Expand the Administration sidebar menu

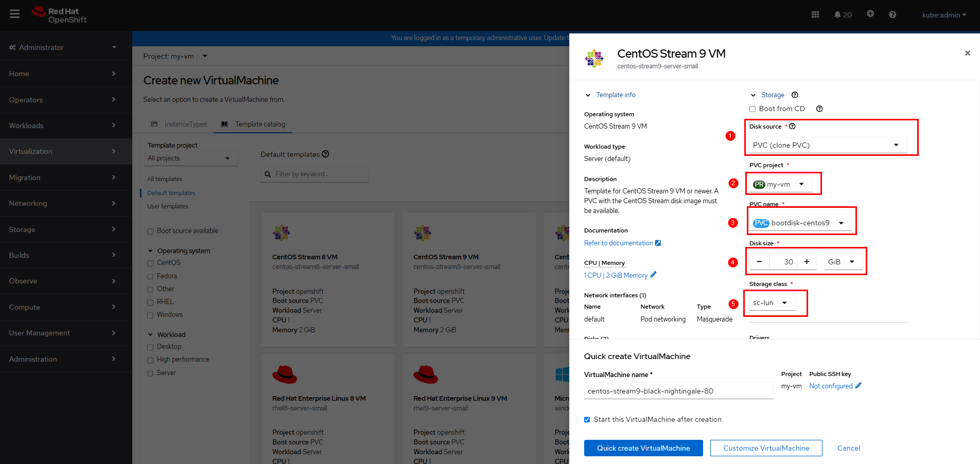pyautogui.click(x=66, y=359)
